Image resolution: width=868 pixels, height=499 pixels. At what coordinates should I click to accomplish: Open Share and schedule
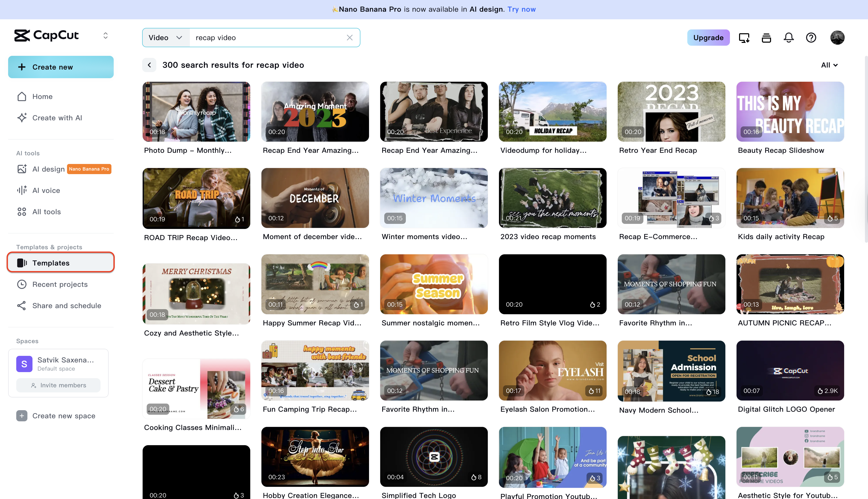click(66, 305)
